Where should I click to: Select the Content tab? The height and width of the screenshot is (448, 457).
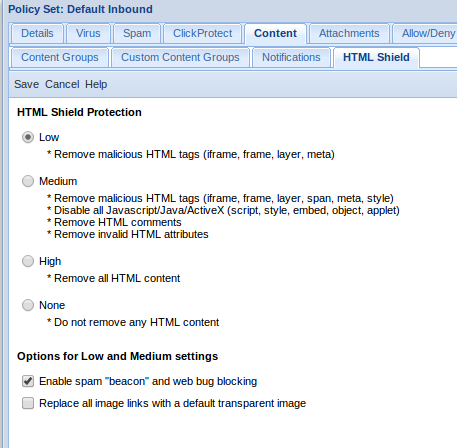pyautogui.click(x=275, y=33)
